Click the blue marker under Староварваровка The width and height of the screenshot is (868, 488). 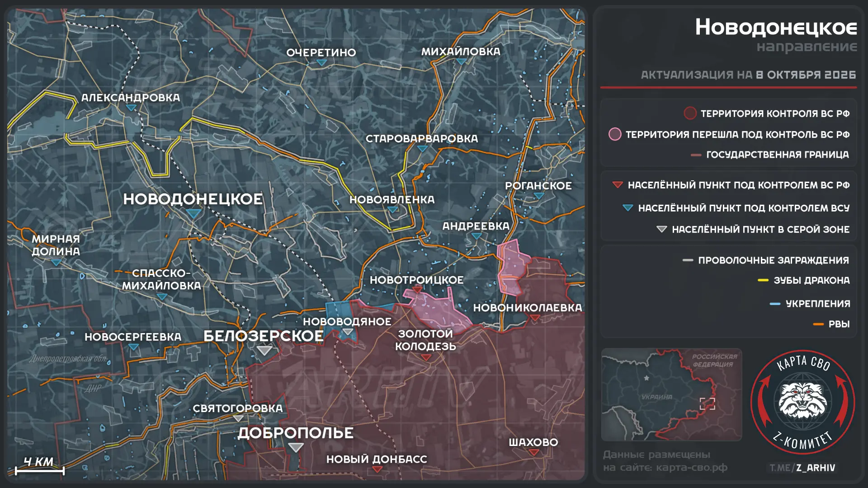422,148
